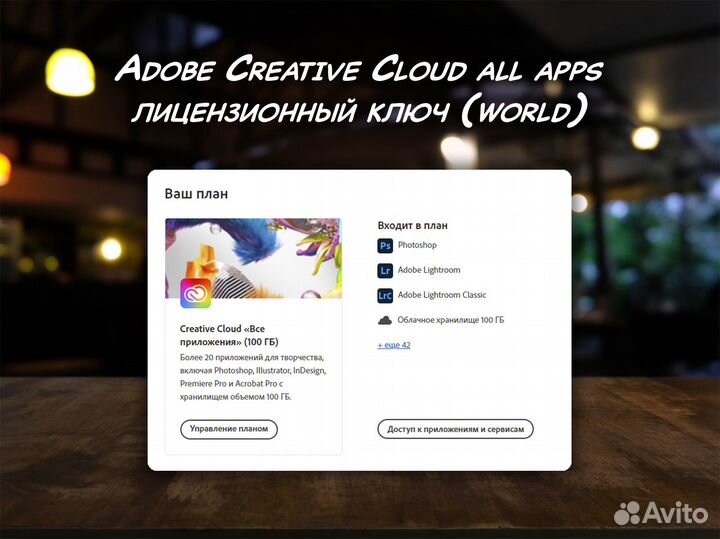This screenshot has width=720, height=539.
Task: Select the 'Входит в план' heading
Action: 412,225
